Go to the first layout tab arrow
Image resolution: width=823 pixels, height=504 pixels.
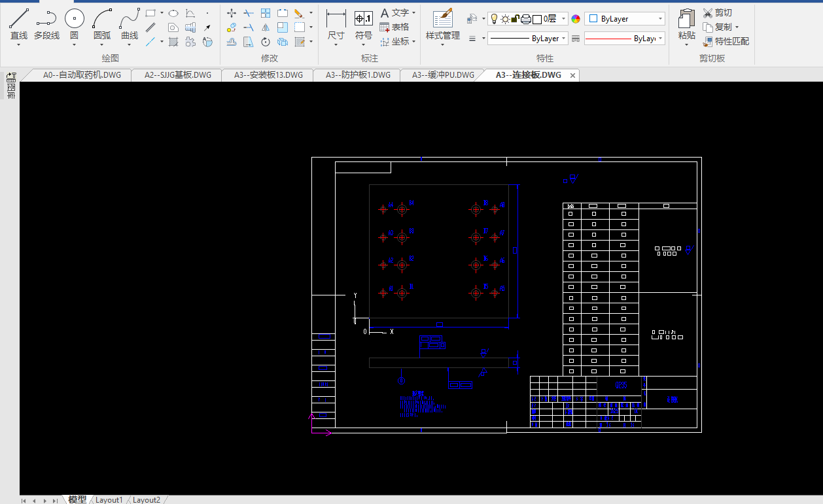[x=24, y=501]
